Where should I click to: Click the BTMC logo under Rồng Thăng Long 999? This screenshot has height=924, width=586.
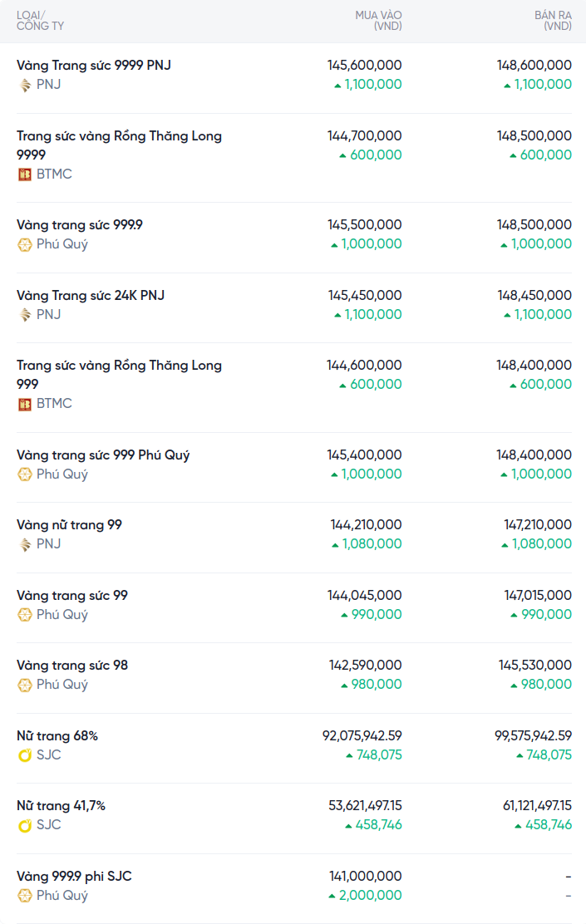(x=25, y=404)
